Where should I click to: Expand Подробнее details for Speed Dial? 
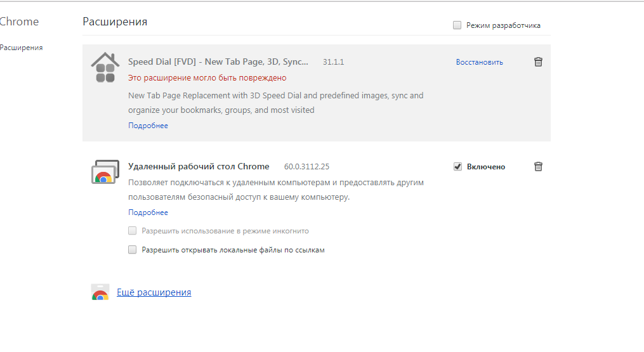coord(148,126)
